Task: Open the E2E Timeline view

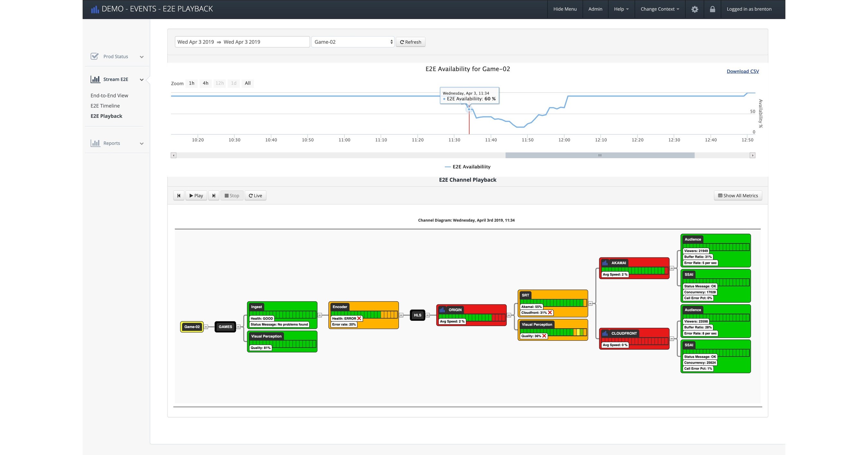Action: [x=106, y=106]
